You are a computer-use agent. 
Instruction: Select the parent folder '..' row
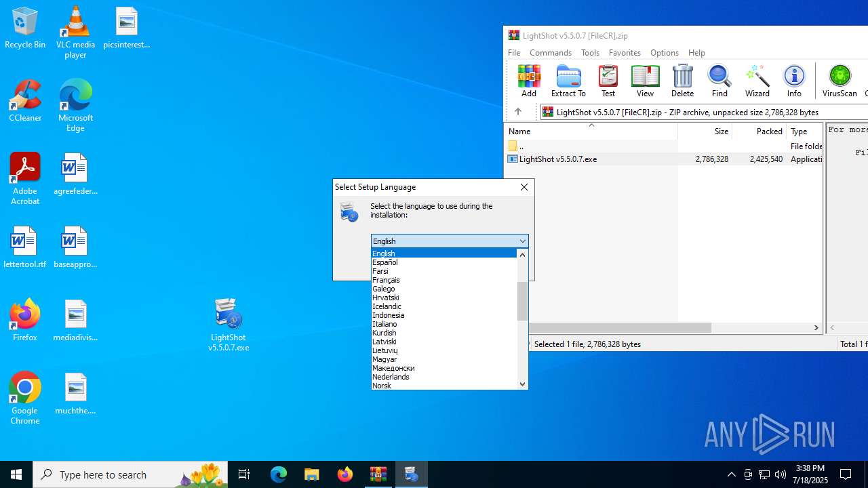point(663,146)
